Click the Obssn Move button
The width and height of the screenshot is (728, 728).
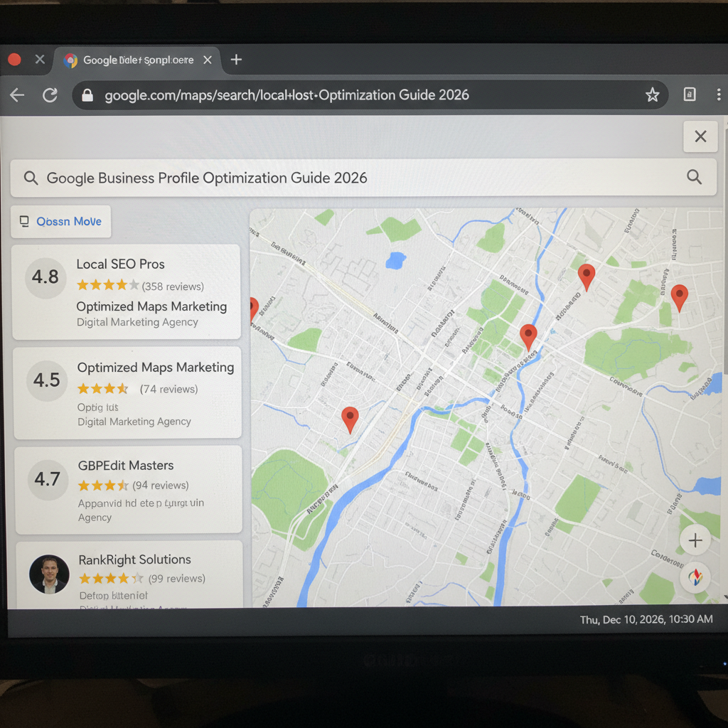(x=61, y=222)
